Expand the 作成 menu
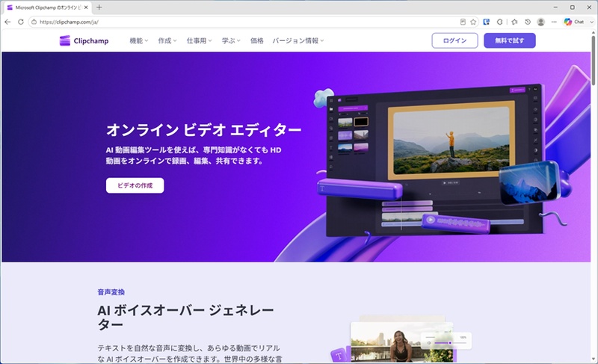 [167, 41]
